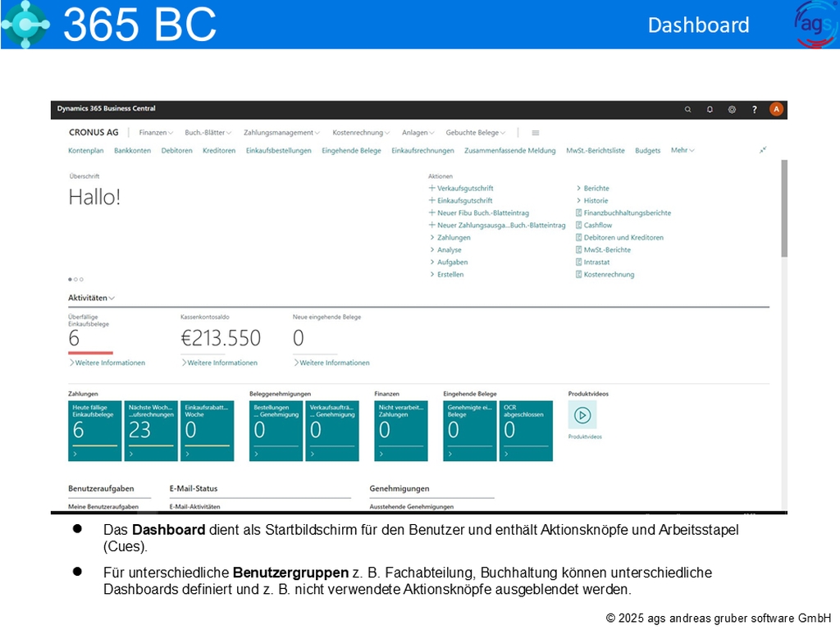
Task: Expand the Kostenrechnung menu
Action: (x=361, y=132)
